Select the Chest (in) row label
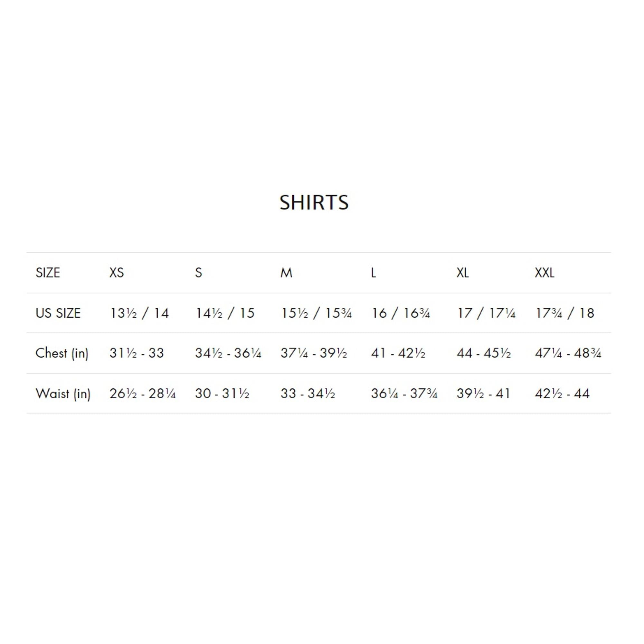The height and width of the screenshot is (644, 644). [62, 353]
